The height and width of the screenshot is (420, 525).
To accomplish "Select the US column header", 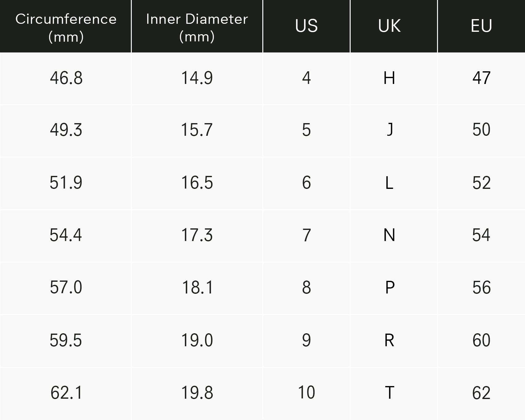I will click(306, 26).
